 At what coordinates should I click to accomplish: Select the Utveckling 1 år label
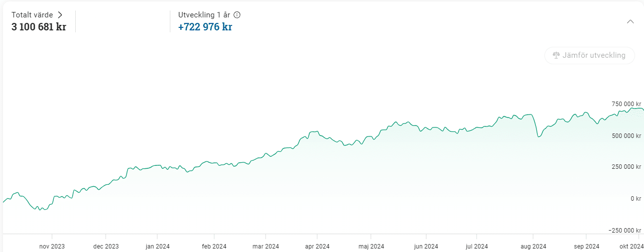(x=205, y=15)
